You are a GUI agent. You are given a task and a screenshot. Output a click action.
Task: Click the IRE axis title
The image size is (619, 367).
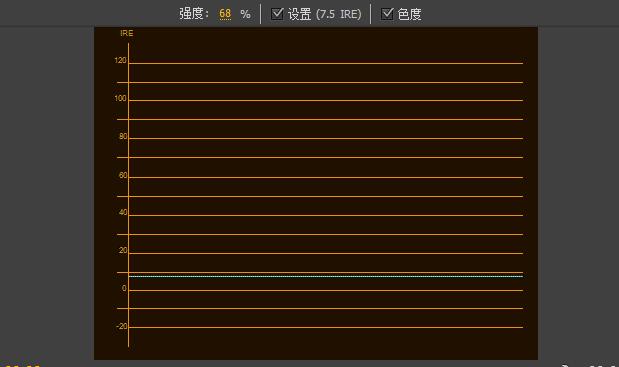coord(127,34)
